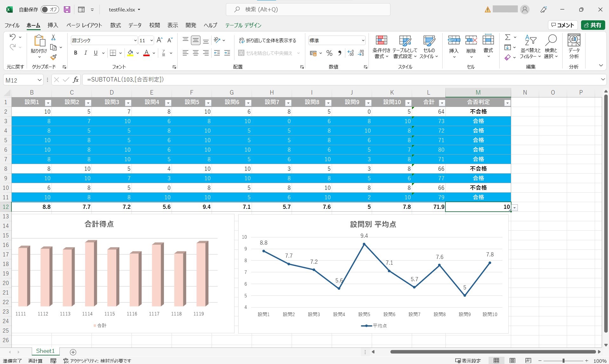The height and width of the screenshot is (364, 609).
Task: Open the ファイル tab
Action: click(12, 25)
